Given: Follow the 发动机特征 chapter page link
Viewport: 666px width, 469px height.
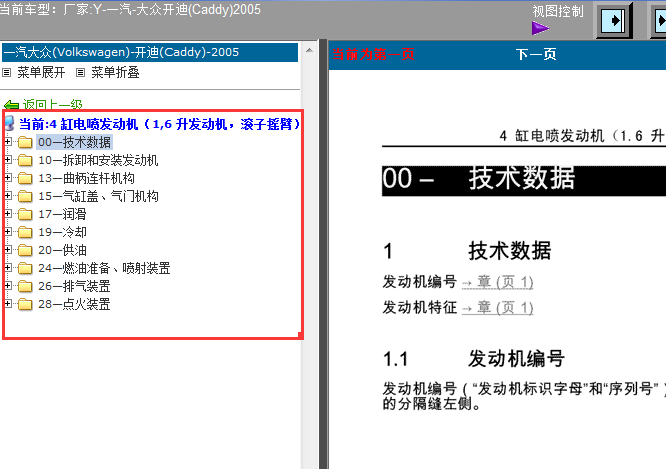Looking at the screenshot, I should [497, 308].
